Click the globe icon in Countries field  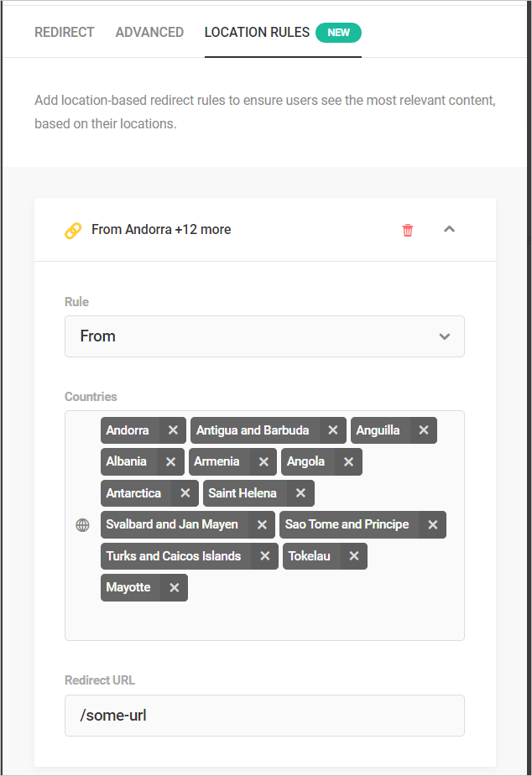[x=82, y=526]
